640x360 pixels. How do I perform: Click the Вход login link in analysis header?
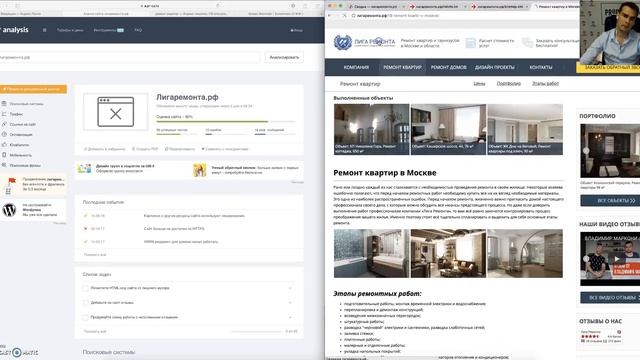pyautogui.click(x=297, y=30)
